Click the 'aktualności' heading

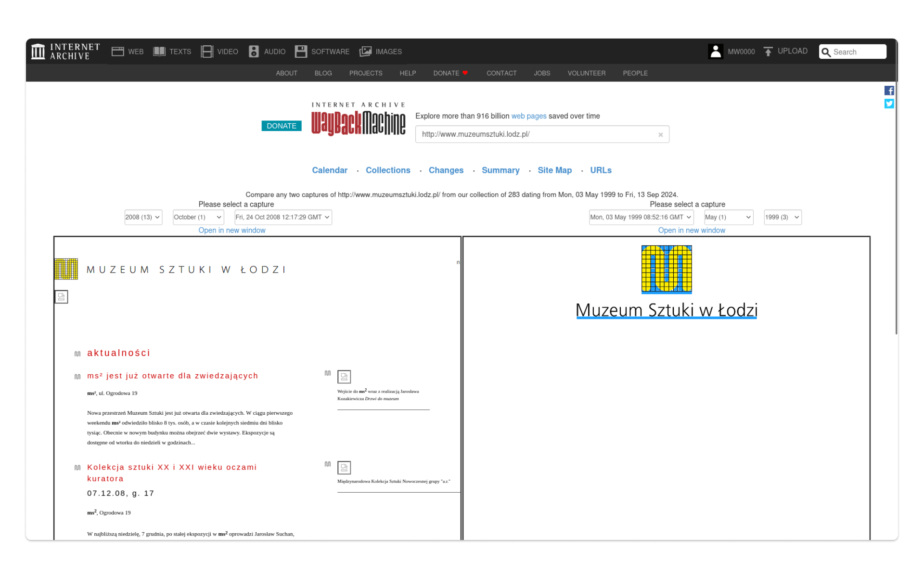point(118,353)
